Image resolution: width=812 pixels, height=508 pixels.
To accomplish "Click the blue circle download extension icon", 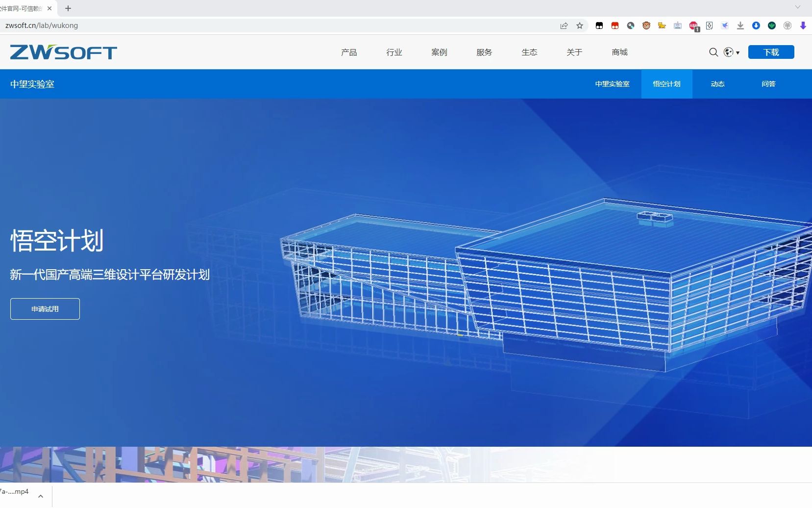I will point(756,25).
